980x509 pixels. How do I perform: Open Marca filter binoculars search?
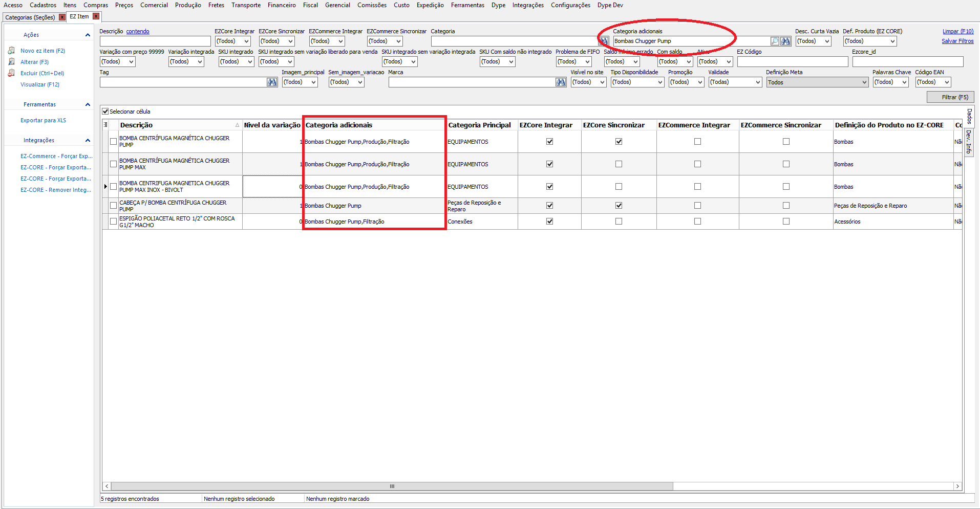[561, 82]
